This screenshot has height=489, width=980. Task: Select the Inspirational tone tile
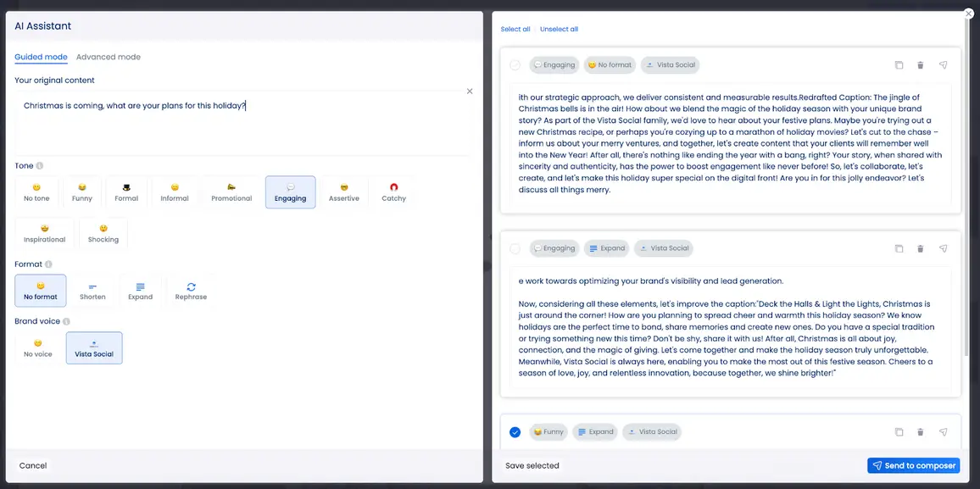point(43,232)
